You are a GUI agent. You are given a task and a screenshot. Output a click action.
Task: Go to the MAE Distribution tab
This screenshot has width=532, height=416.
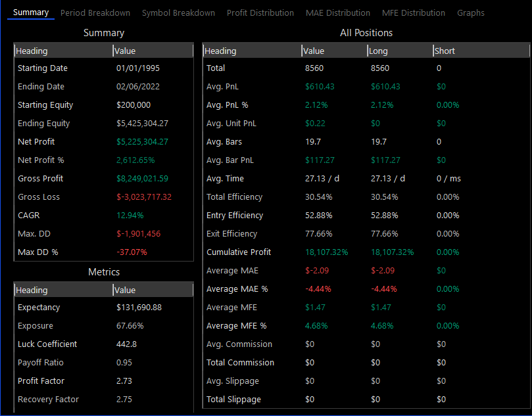(338, 12)
